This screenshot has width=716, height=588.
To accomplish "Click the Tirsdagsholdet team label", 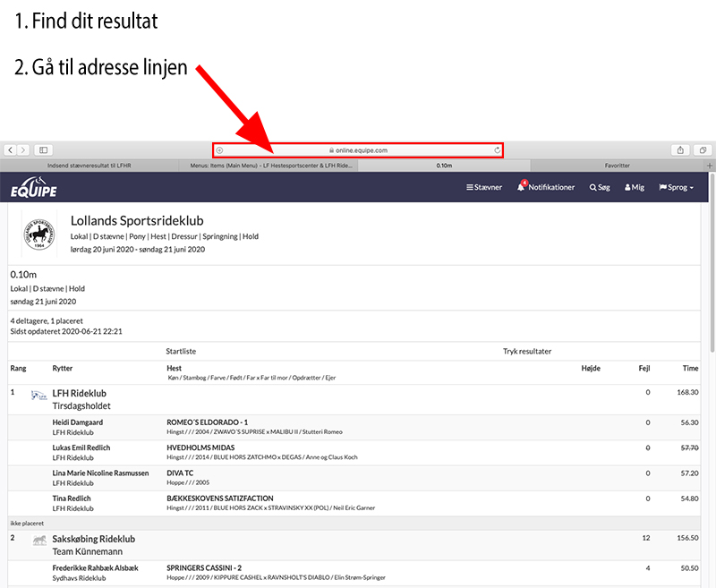I will [x=81, y=405].
